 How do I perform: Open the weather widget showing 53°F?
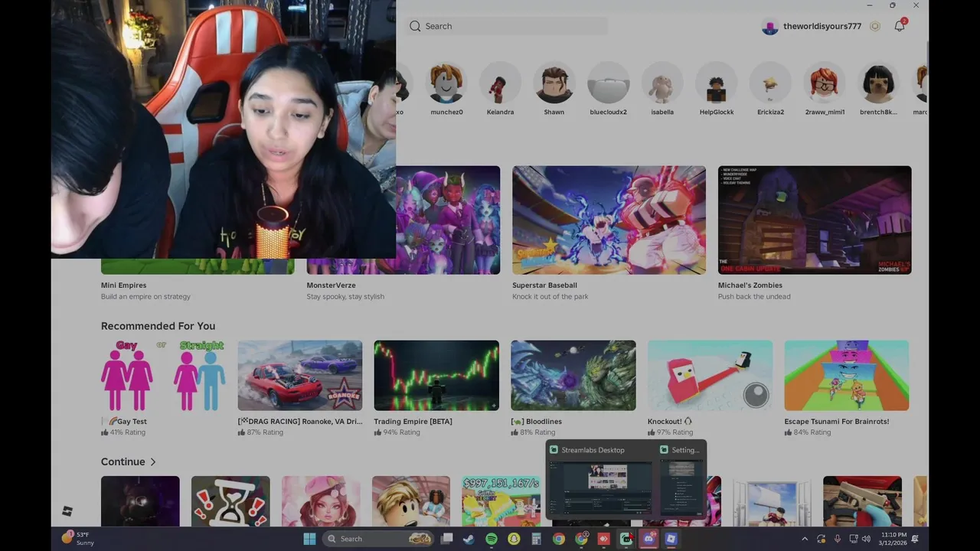[x=78, y=539]
